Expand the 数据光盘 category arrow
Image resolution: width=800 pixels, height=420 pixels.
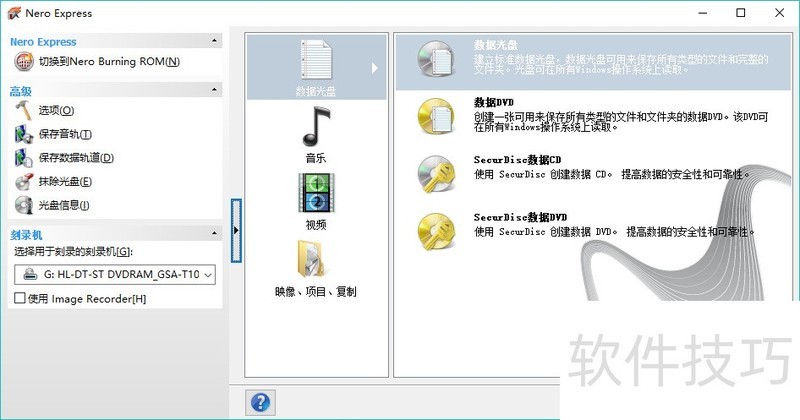pyautogui.click(x=375, y=67)
